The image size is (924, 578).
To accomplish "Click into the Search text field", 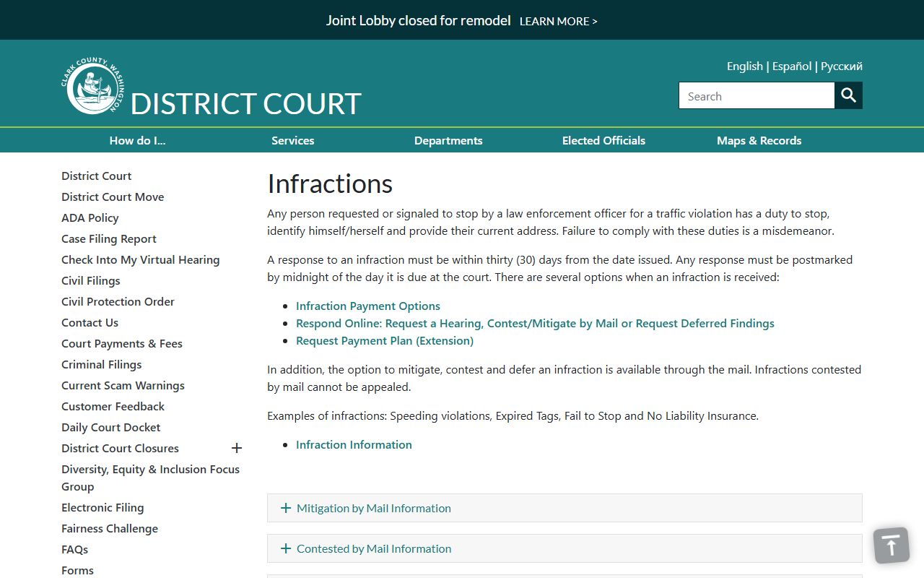I will tap(757, 95).
